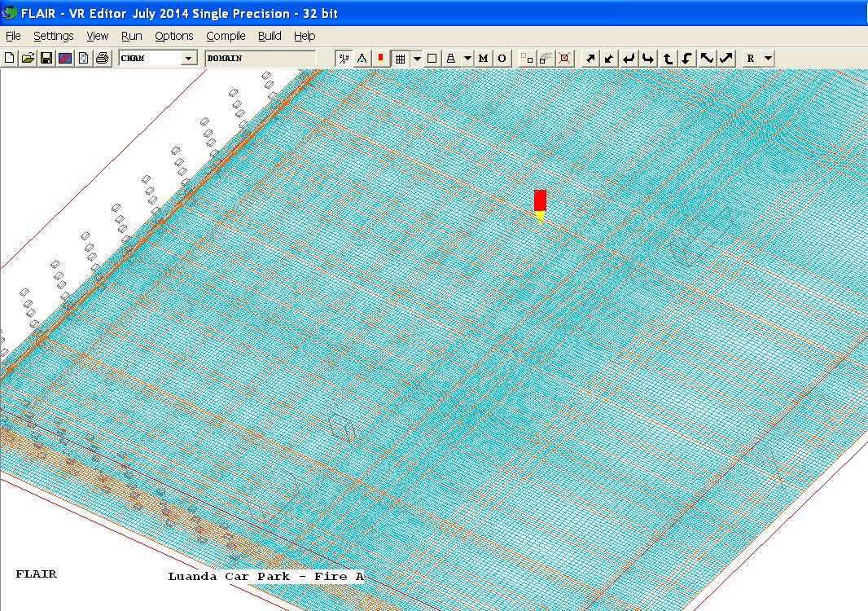
Task: Click the DOMAIN object name field
Action: coord(259,59)
